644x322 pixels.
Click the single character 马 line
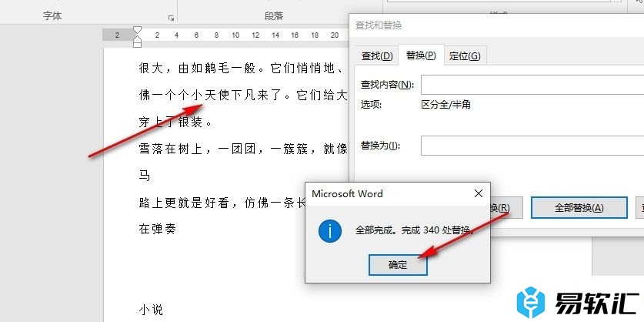(x=145, y=176)
